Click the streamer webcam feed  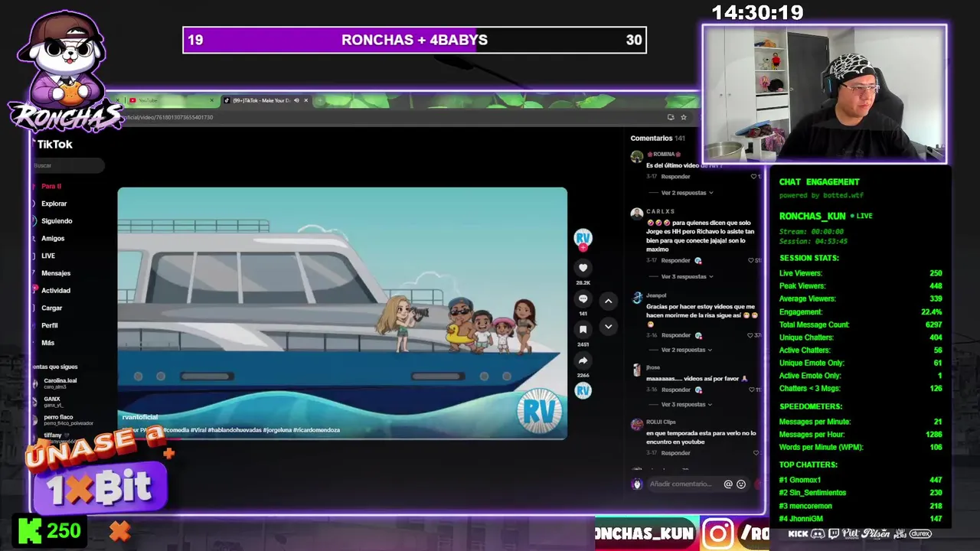click(825, 93)
